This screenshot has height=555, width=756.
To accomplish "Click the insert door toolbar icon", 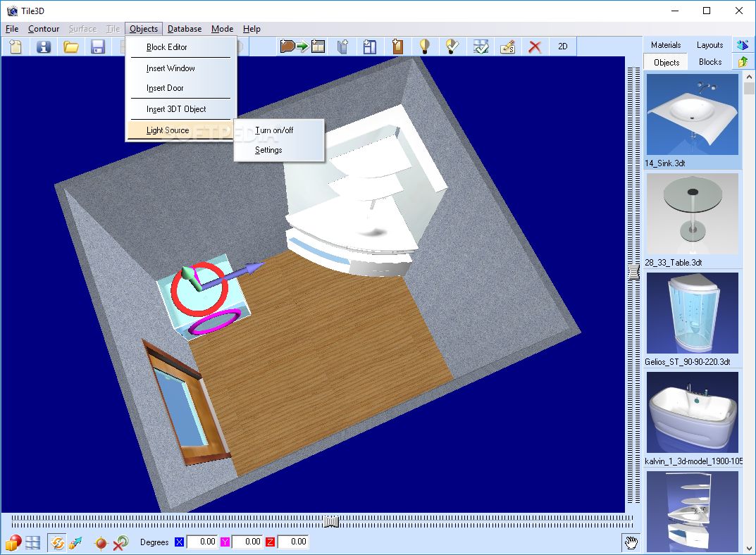I will 397,46.
